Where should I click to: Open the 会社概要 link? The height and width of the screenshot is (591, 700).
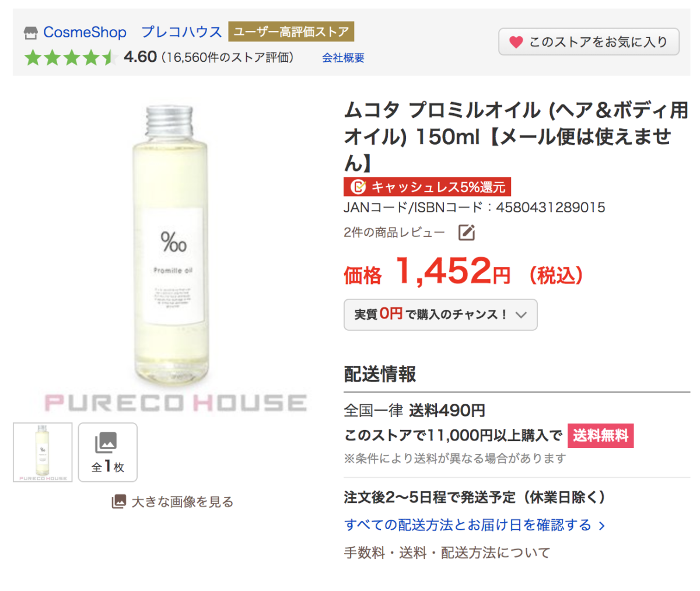343,58
